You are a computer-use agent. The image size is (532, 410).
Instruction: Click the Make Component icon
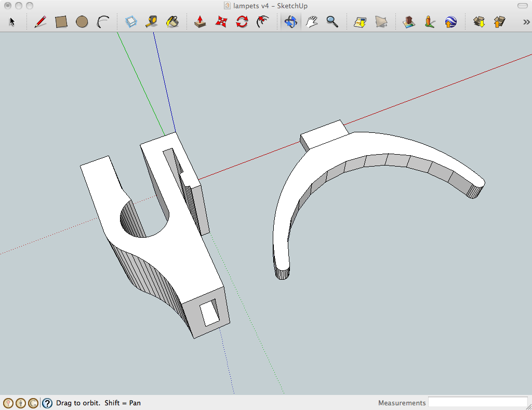click(131, 22)
